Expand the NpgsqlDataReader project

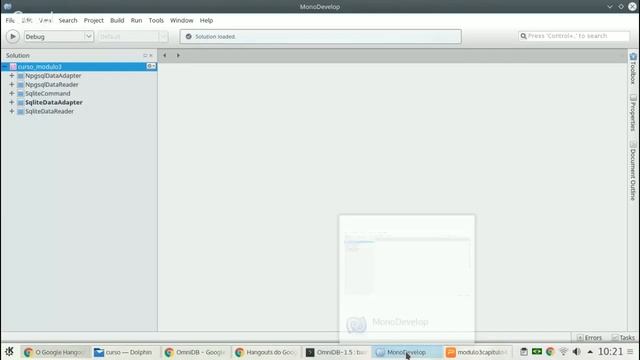point(12,84)
